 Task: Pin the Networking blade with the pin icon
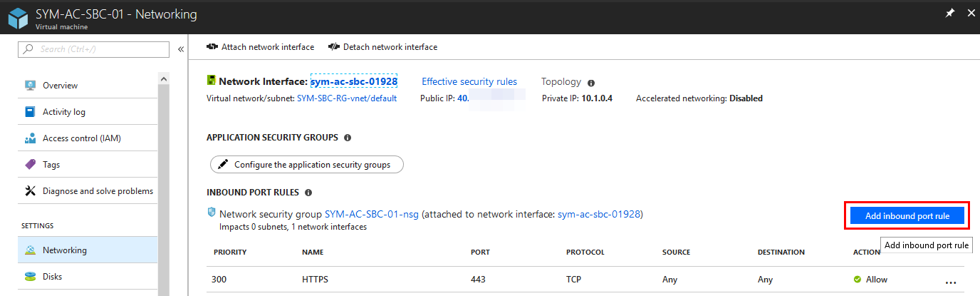(949, 13)
